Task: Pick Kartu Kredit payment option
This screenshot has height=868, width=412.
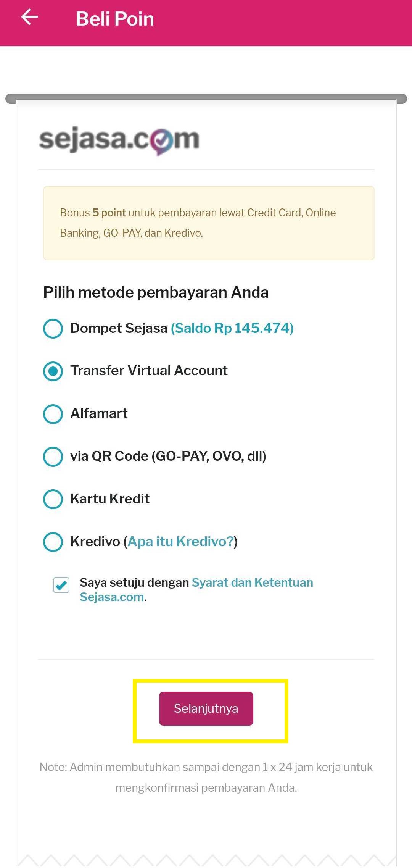Action: pos(53,500)
